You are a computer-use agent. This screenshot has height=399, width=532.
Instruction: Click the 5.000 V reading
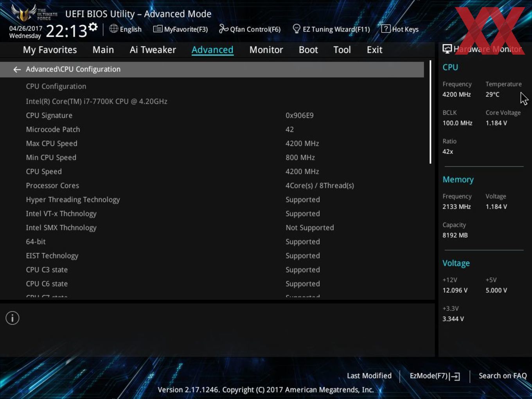(x=496, y=290)
